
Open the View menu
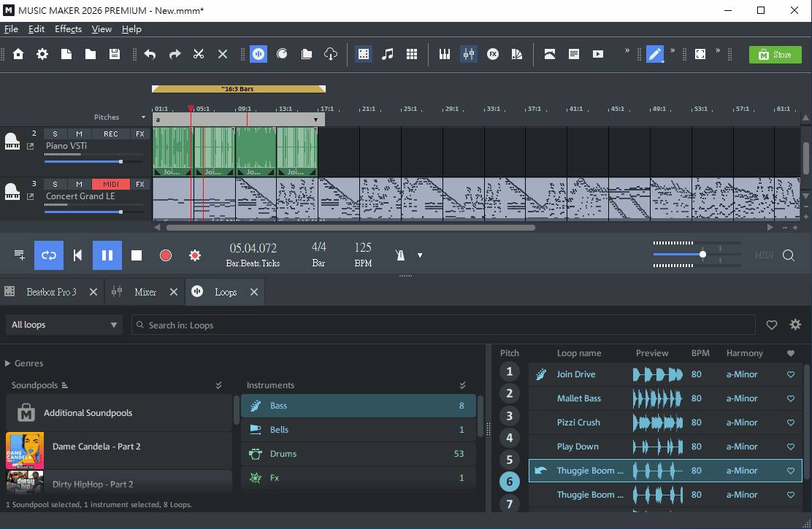tap(101, 29)
